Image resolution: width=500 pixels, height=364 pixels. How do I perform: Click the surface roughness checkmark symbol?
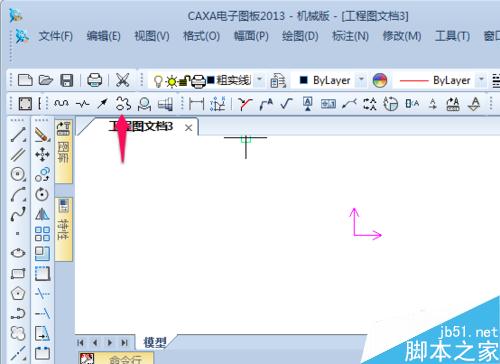(286, 104)
